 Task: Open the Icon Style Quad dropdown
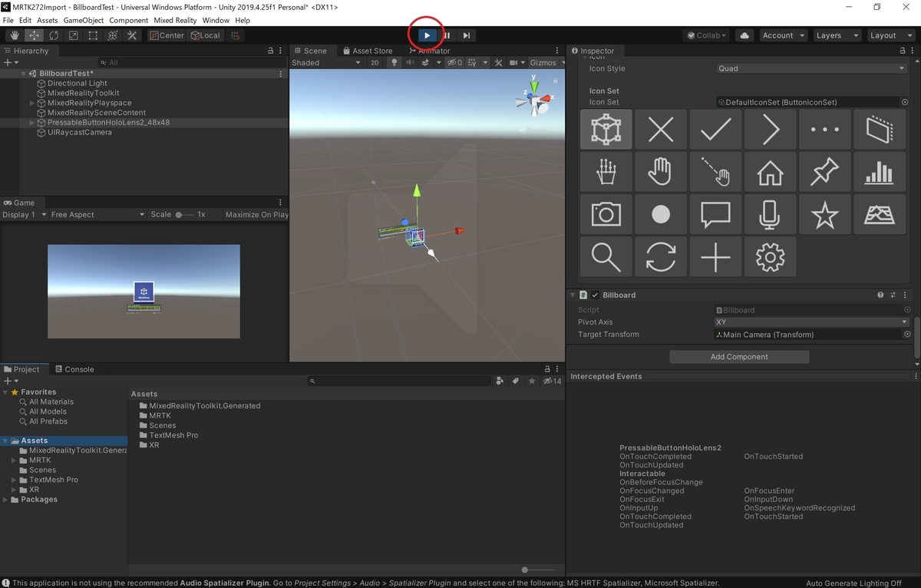812,68
